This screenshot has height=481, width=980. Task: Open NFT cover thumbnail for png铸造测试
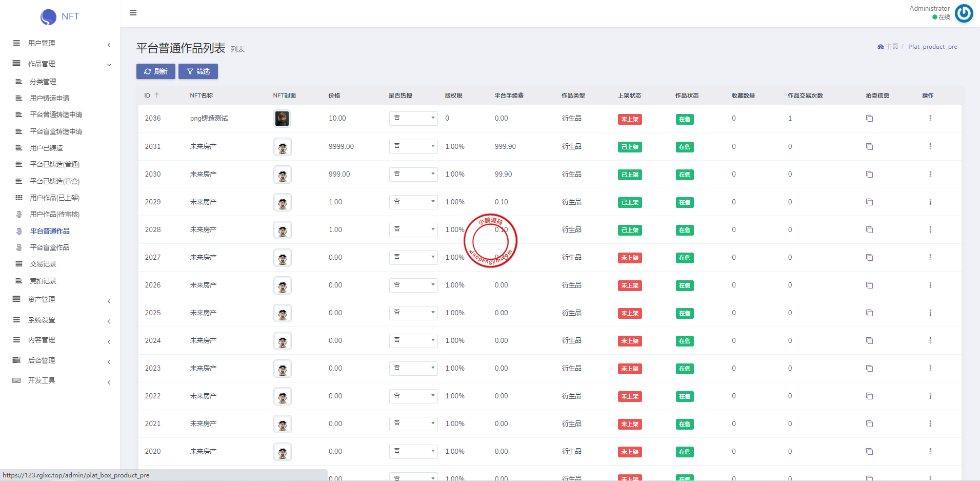282,119
